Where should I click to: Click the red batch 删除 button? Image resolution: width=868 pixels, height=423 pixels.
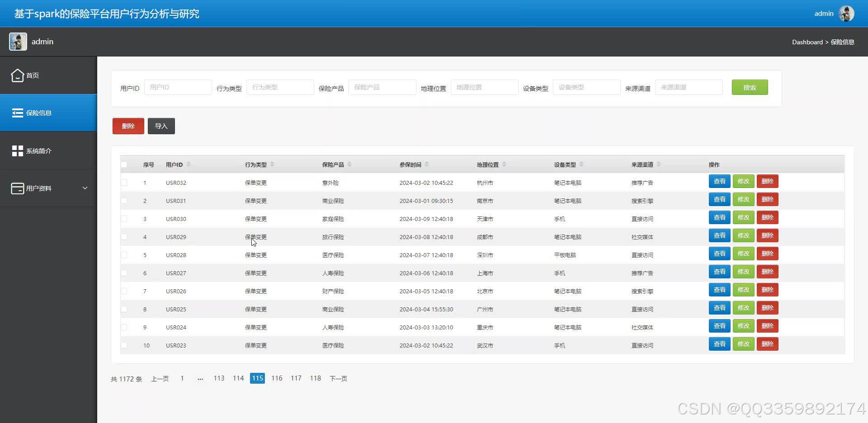(128, 126)
